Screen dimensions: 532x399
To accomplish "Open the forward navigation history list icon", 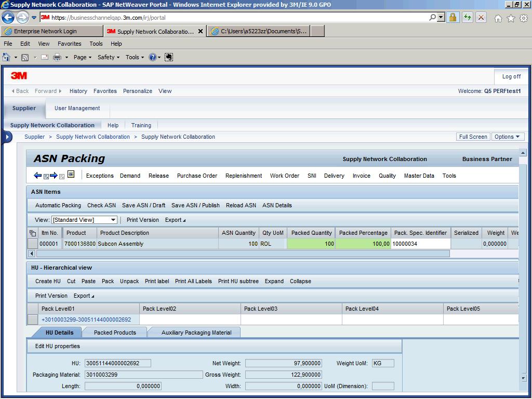I will [62, 177].
